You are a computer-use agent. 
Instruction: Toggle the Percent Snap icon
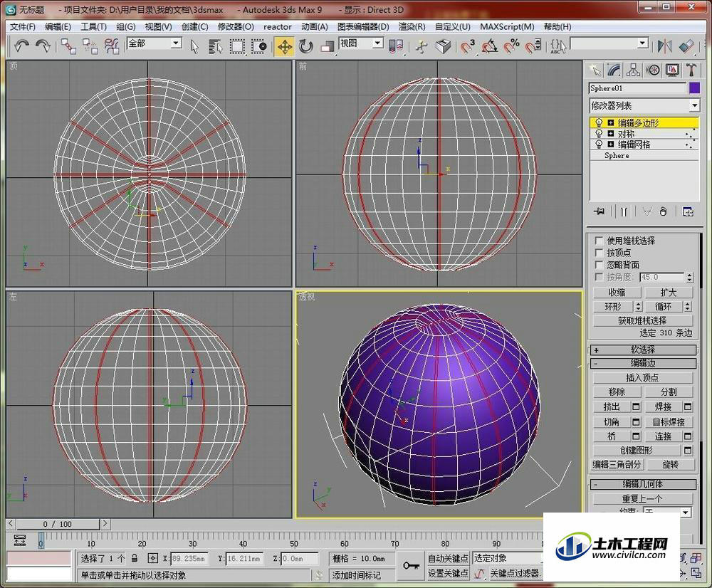(x=511, y=46)
